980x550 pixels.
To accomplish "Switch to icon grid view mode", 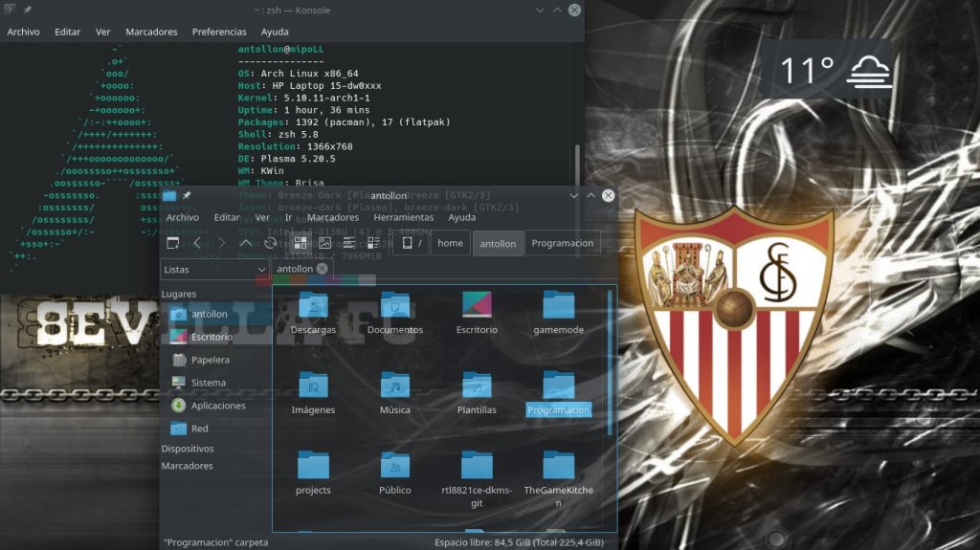I will pos(301,243).
